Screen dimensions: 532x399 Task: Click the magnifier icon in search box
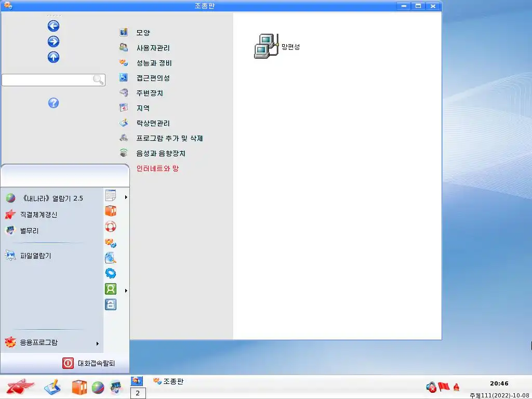pyautogui.click(x=98, y=79)
